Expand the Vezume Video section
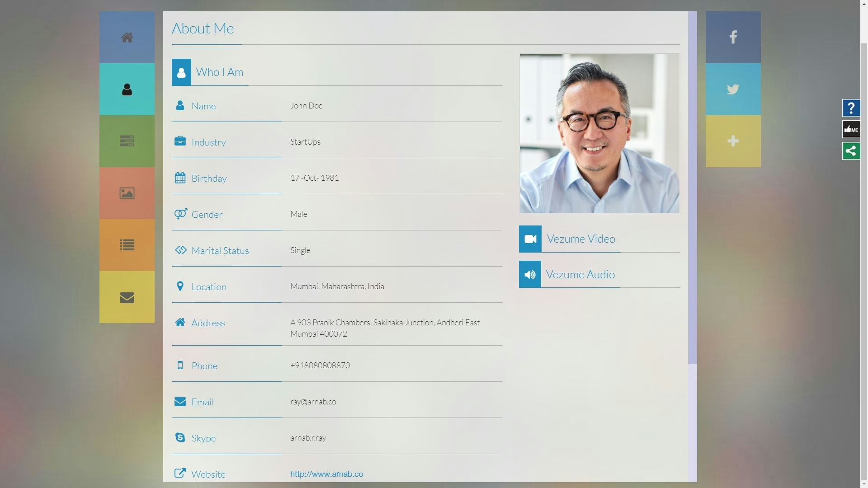868x488 pixels. [580, 239]
